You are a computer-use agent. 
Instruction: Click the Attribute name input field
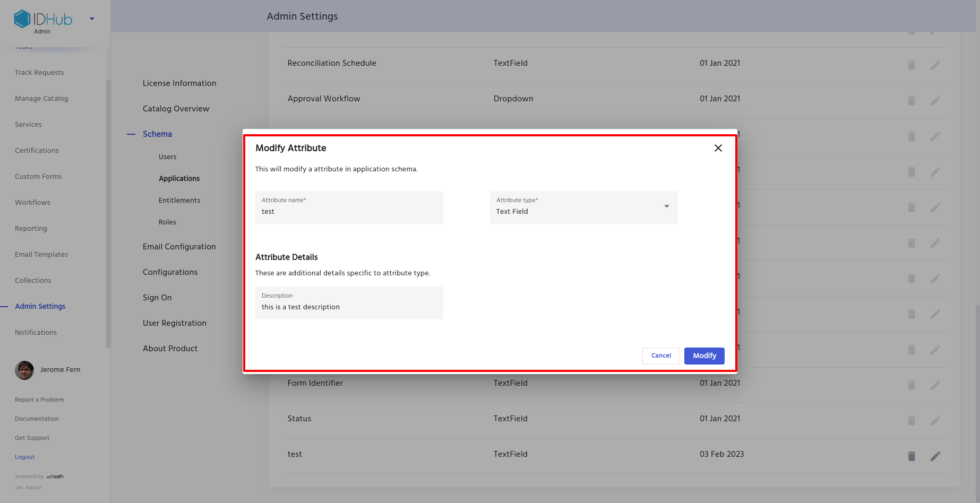pos(349,211)
